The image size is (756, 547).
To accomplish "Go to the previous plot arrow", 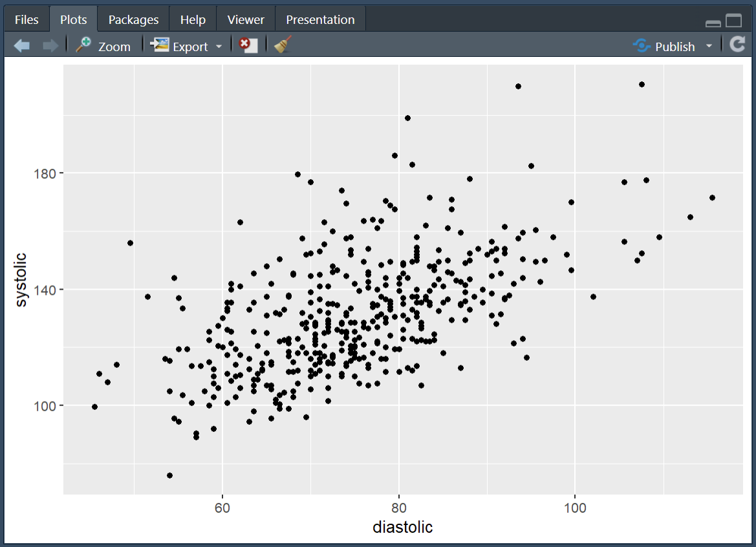I will 22,46.
